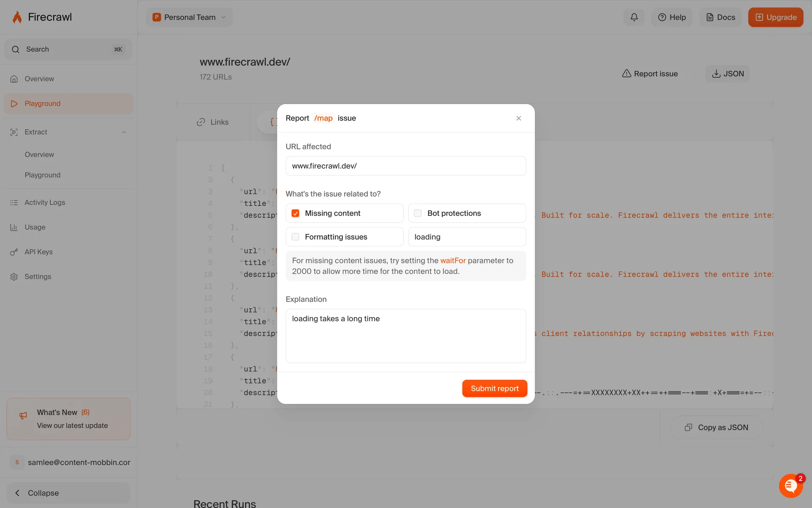Click the Search magnifier icon in sidebar
The image size is (812, 508).
pyautogui.click(x=16, y=50)
